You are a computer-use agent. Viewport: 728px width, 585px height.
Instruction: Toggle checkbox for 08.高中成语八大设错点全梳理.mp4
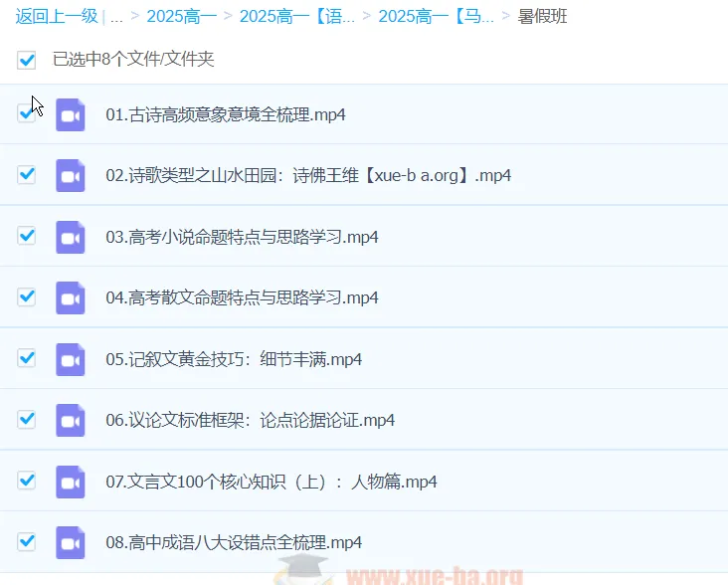pos(27,541)
